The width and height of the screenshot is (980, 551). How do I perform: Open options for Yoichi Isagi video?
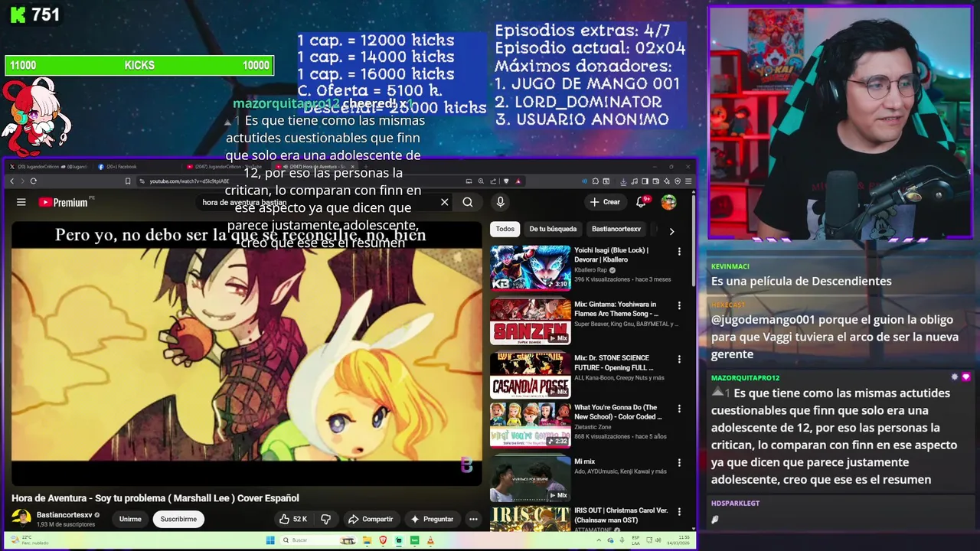(679, 251)
